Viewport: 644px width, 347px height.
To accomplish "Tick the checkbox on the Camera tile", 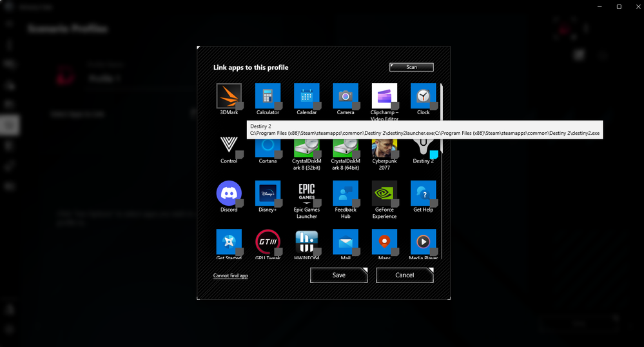I will tap(356, 106).
